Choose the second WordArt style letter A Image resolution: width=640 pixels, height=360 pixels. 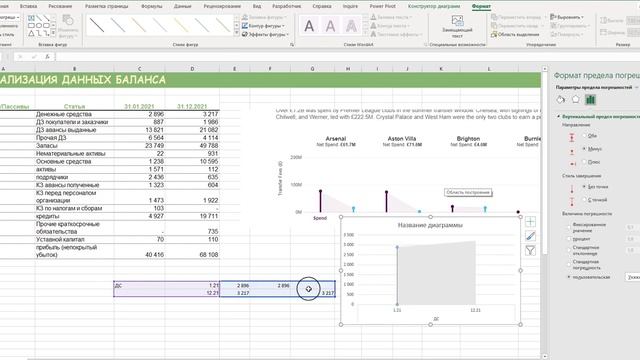(330, 26)
